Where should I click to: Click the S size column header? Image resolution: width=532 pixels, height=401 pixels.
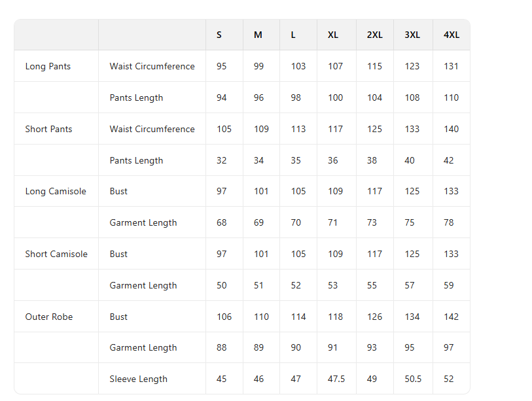[219, 35]
